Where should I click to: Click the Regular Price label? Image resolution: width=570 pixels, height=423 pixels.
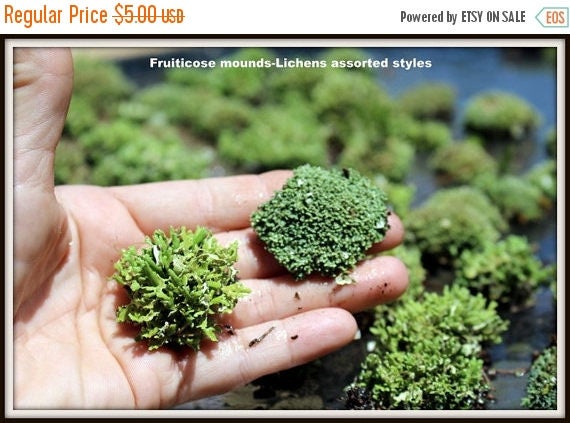coord(56,15)
